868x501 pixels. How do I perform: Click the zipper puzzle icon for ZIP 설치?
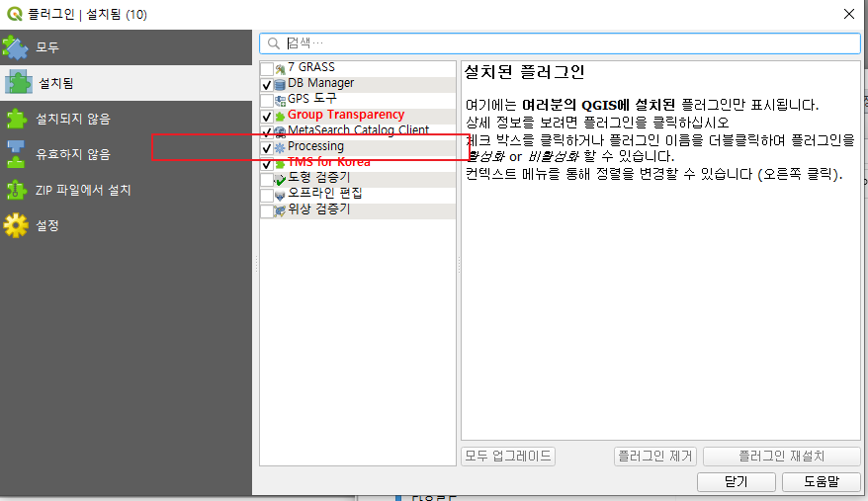[x=16, y=190]
